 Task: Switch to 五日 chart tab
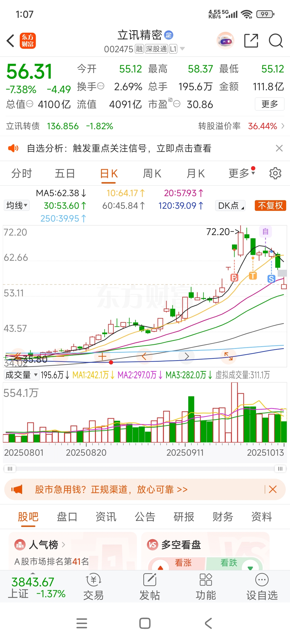[x=65, y=174]
